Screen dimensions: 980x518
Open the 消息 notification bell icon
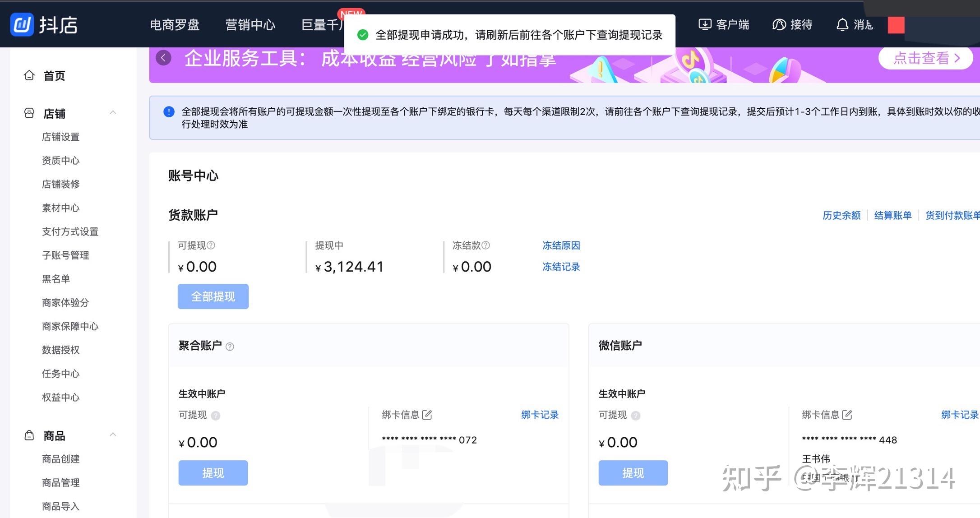click(x=842, y=24)
